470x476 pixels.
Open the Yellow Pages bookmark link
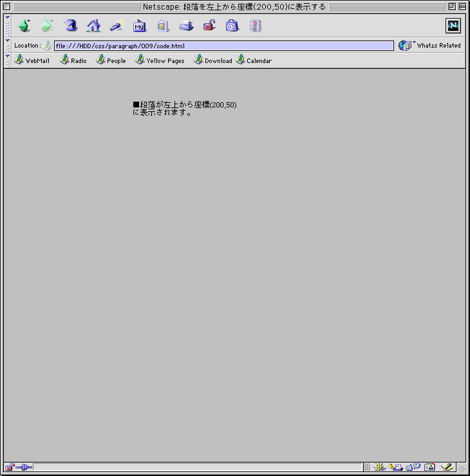160,60
